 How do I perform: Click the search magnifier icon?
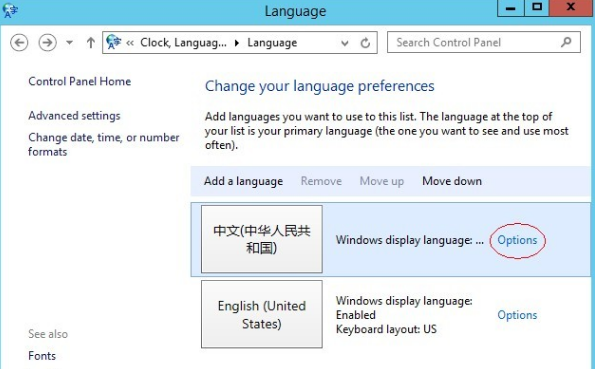point(566,42)
